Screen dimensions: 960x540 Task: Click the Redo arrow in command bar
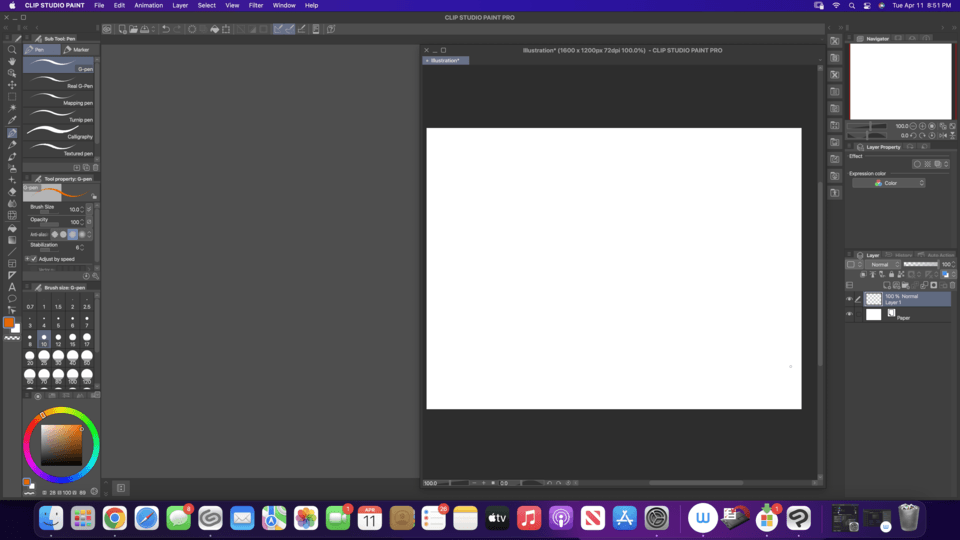(x=177, y=29)
